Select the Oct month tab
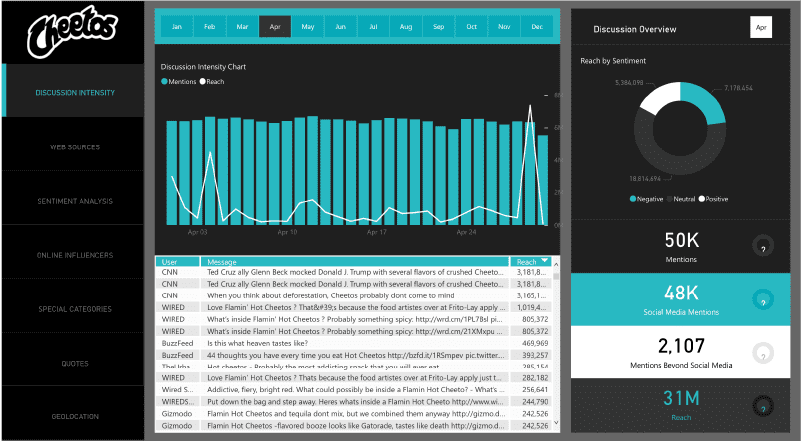Viewport: 801px width, 441px height. tap(471, 27)
